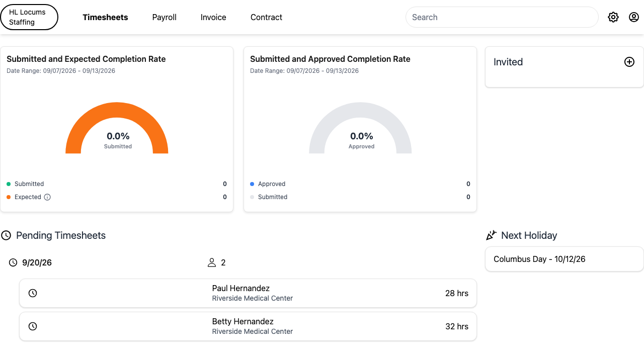The width and height of the screenshot is (644, 362).
Task: Click the Approved legend label
Action: pyautogui.click(x=272, y=184)
